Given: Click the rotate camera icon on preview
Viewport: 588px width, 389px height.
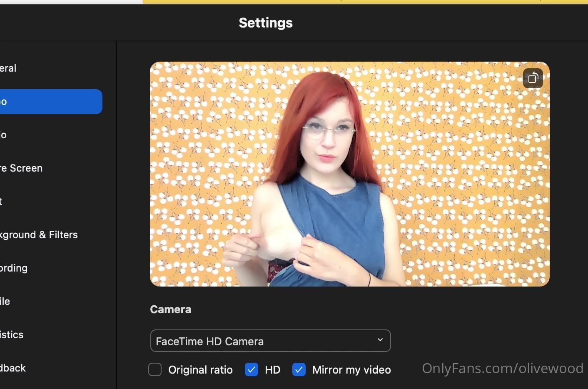Looking at the screenshot, I should coord(533,78).
